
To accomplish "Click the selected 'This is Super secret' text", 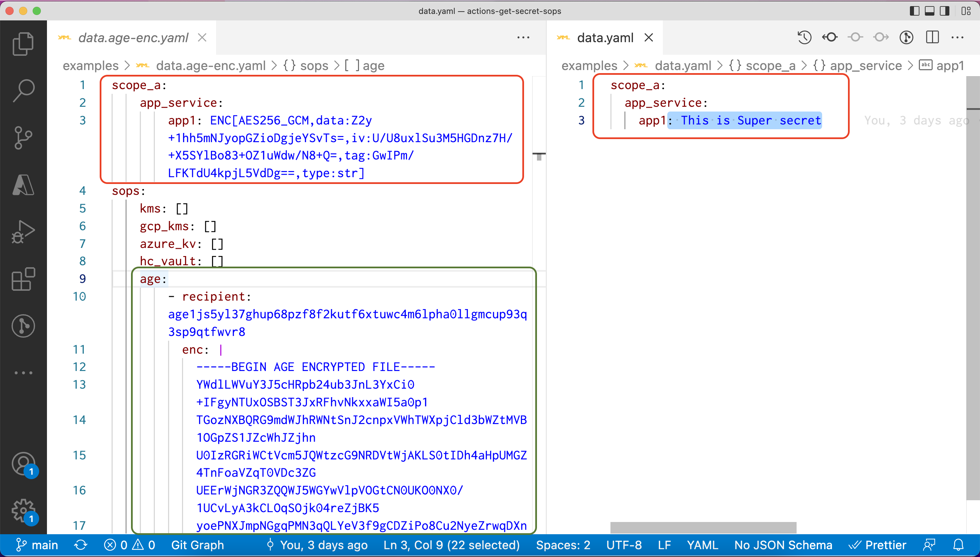I will pyautogui.click(x=751, y=120).
